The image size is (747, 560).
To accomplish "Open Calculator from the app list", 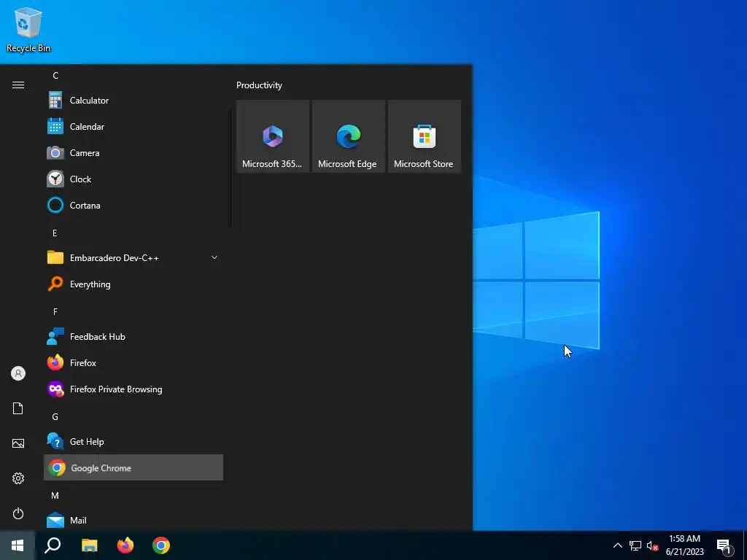I will click(x=133, y=101).
